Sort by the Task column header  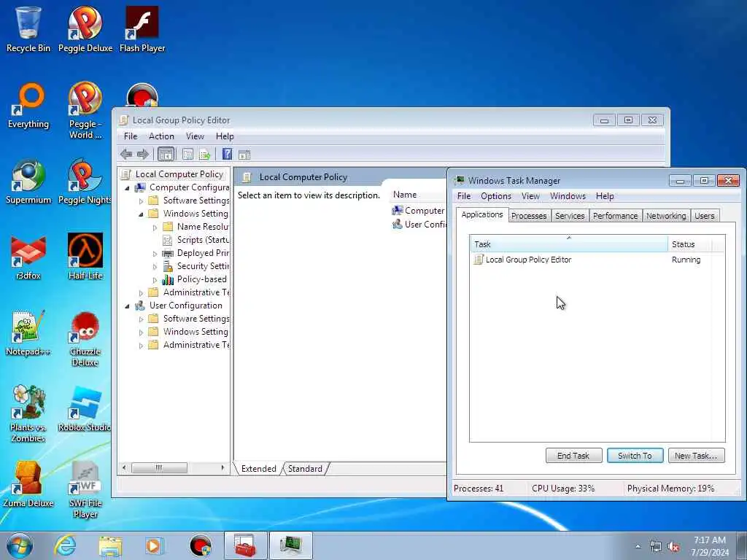point(569,244)
